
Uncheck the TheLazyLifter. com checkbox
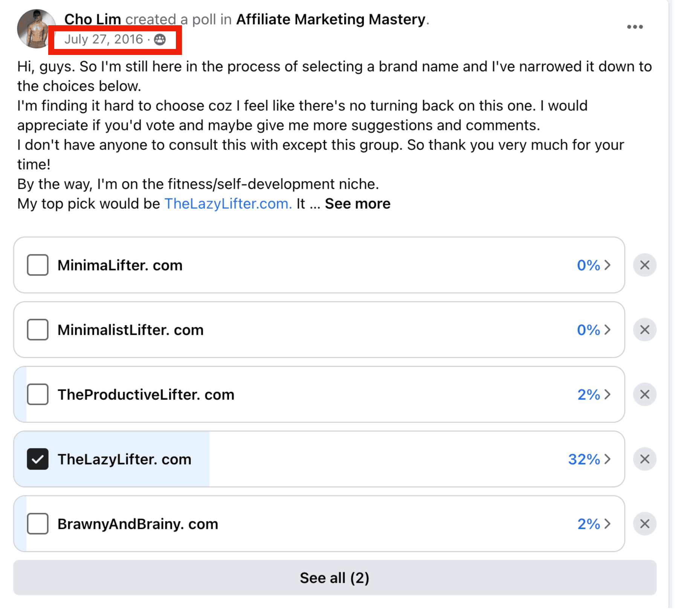click(38, 459)
